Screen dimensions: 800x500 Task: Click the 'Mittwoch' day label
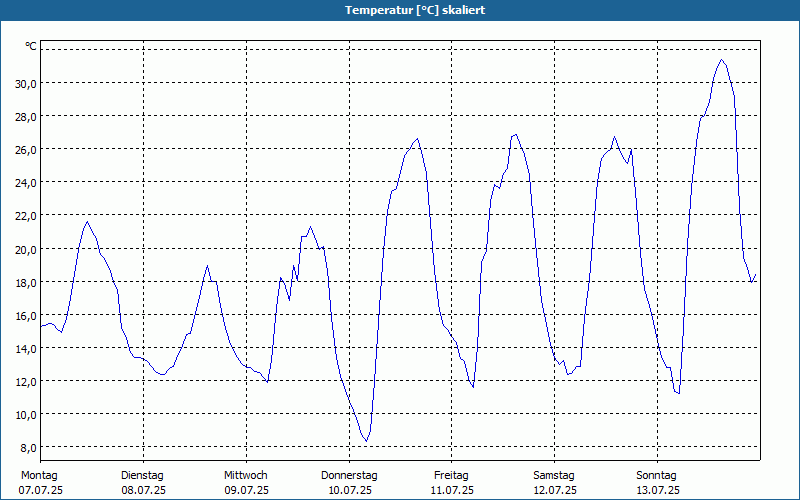245,476
